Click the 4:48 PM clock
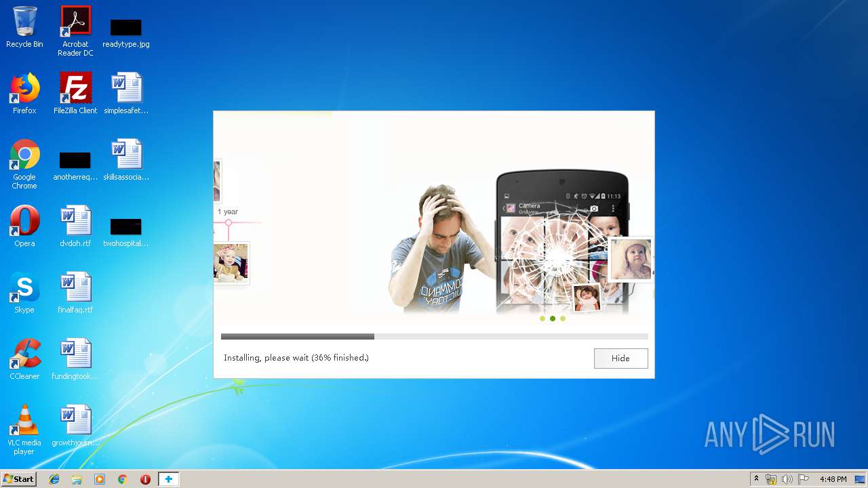868x488 pixels. [833, 479]
